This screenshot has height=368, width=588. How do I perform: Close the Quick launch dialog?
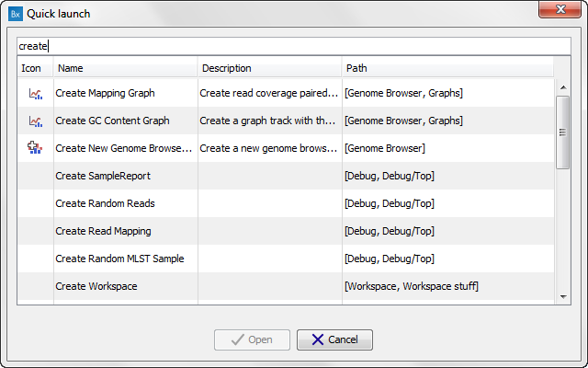[x=560, y=9]
